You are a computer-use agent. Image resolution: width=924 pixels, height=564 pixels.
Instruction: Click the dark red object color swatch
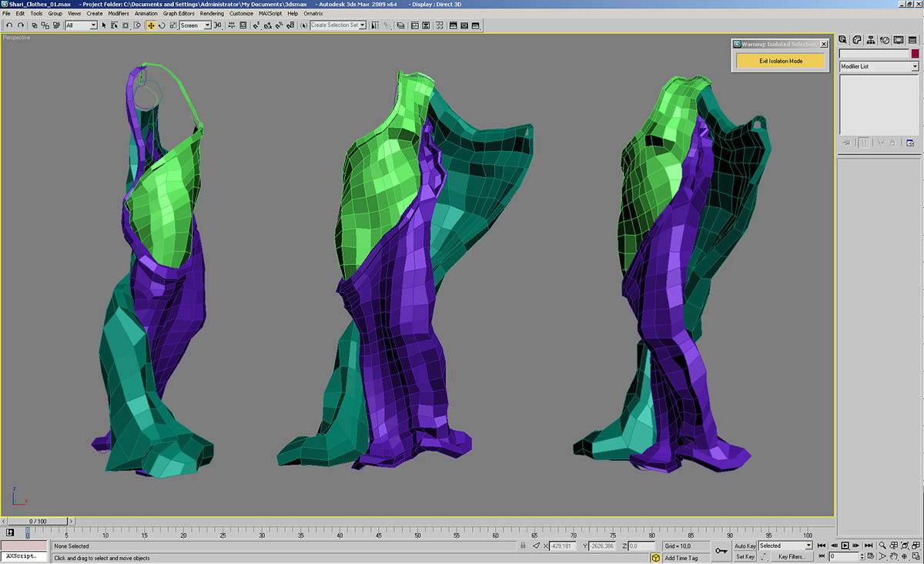(x=915, y=54)
